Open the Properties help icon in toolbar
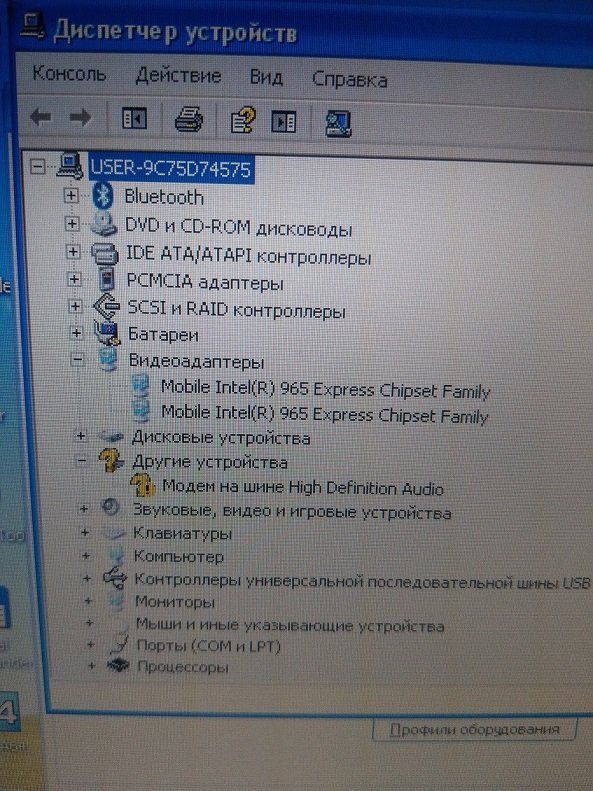The height and width of the screenshot is (791, 593). tap(243, 121)
